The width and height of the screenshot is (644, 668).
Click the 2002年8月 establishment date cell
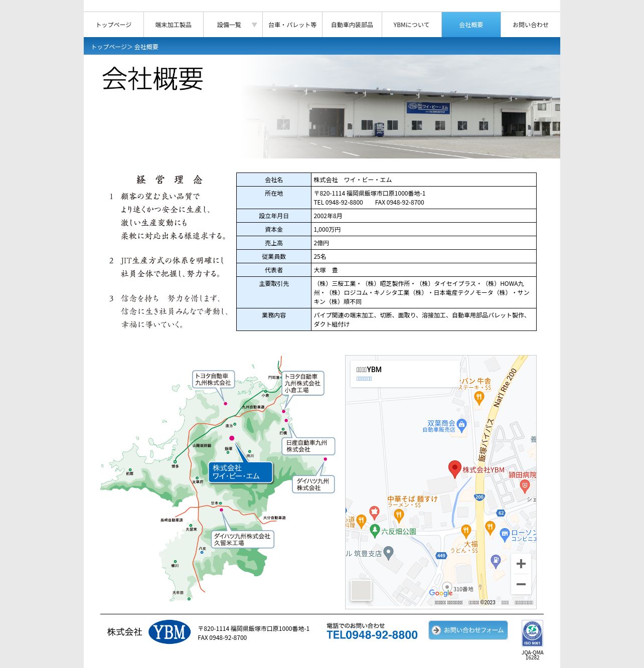pos(424,216)
